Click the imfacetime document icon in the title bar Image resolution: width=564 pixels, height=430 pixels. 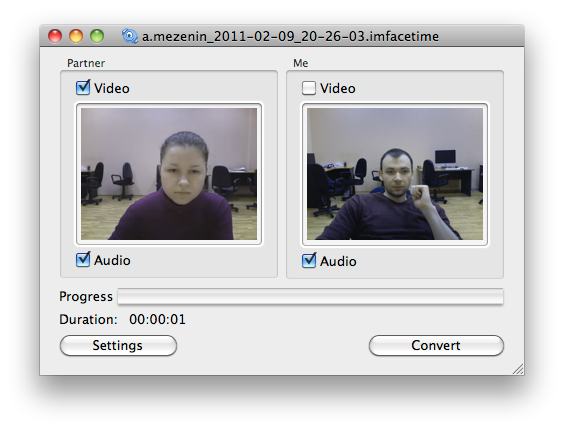[x=129, y=36]
